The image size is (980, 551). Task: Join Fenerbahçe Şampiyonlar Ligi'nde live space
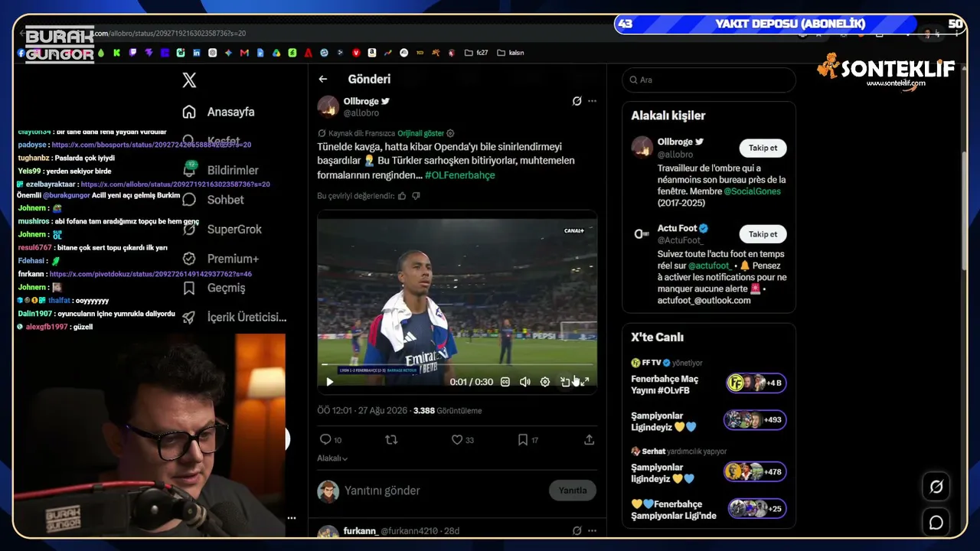[x=708, y=509]
